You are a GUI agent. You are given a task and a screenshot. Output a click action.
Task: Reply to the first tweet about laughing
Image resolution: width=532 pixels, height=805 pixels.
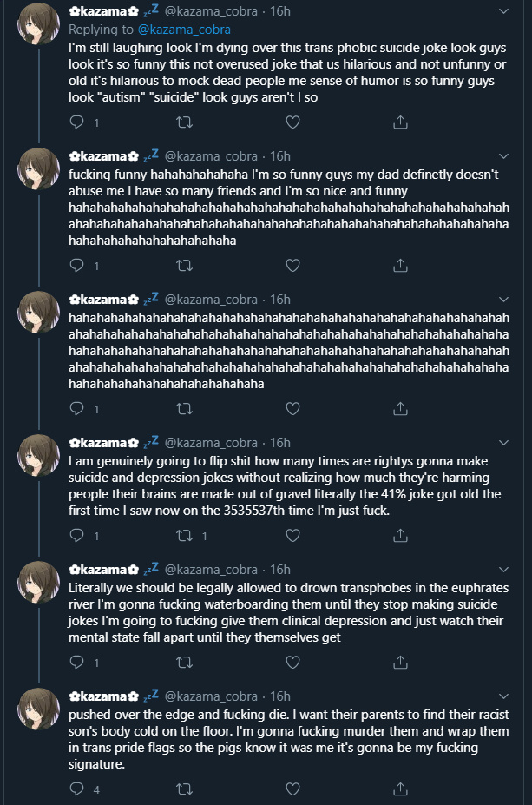pyautogui.click(x=77, y=122)
